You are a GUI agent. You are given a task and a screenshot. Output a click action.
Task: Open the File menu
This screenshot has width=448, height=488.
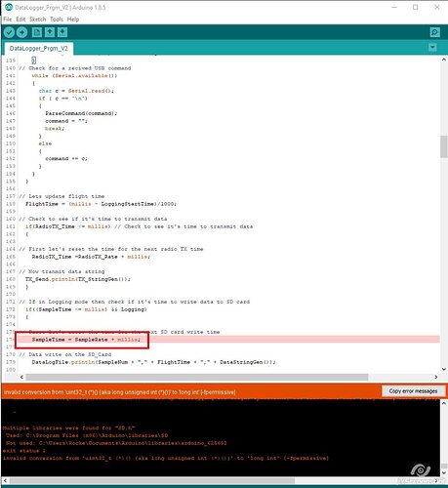point(8,20)
